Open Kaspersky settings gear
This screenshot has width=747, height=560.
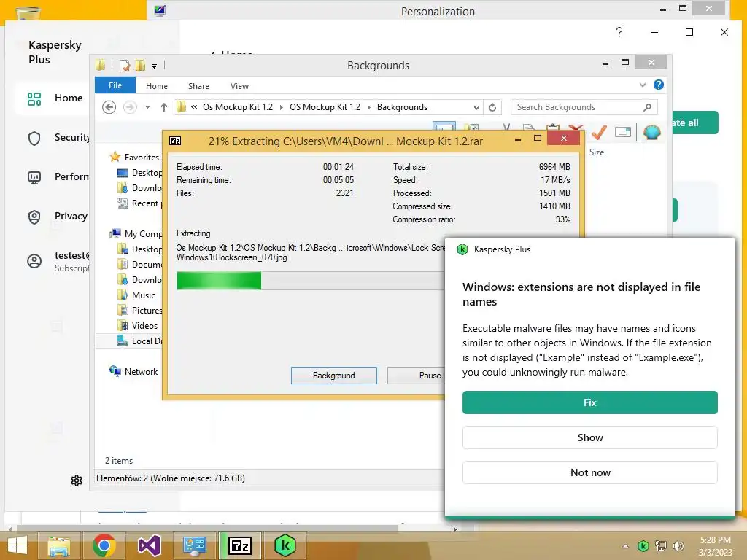coord(76,481)
